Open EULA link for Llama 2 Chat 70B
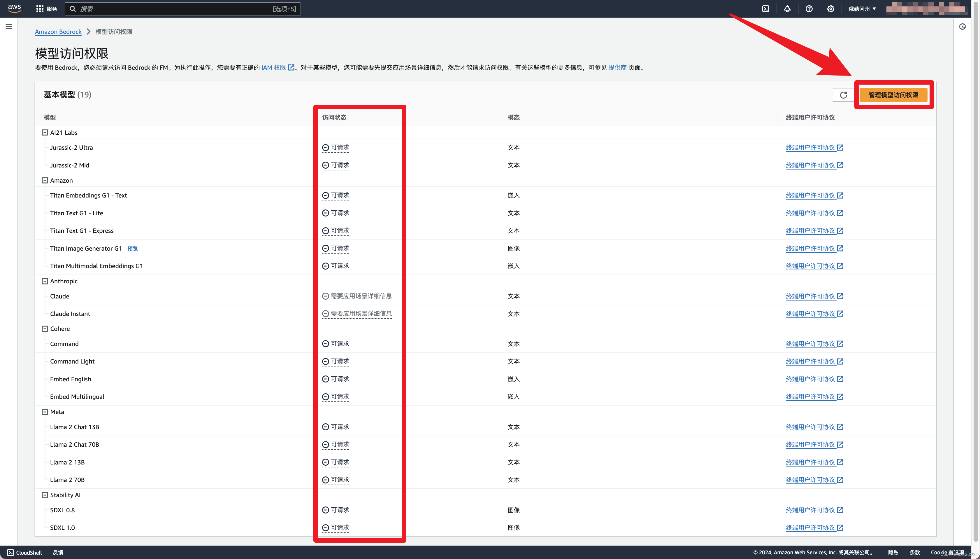Screen dimensions: 980x559 tap(810, 444)
